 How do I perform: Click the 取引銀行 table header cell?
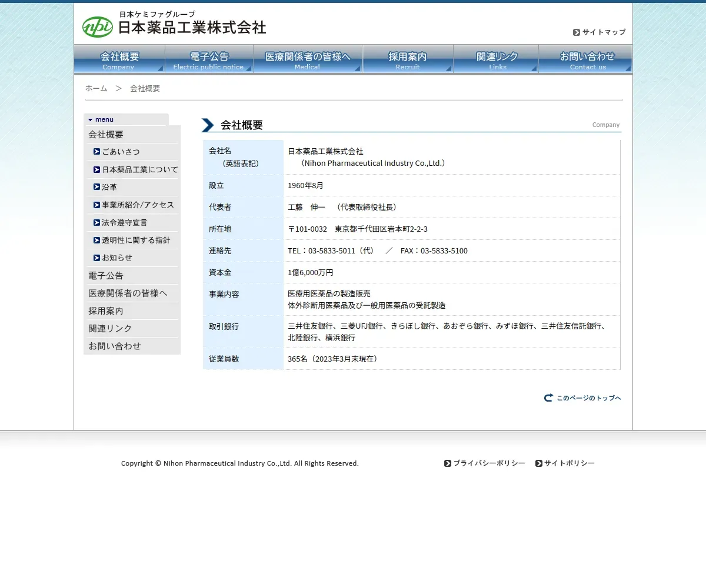[243, 332]
